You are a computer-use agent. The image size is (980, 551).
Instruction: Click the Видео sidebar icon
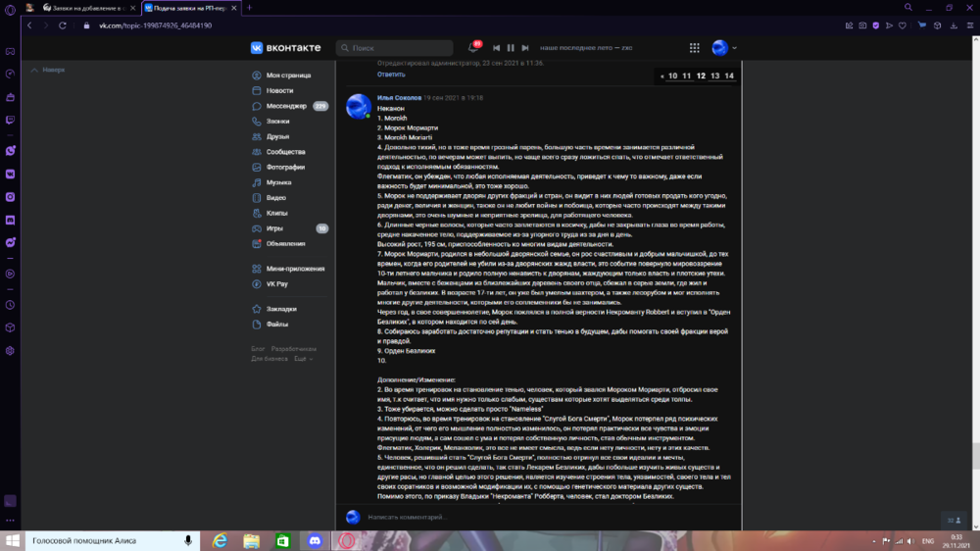pos(256,198)
